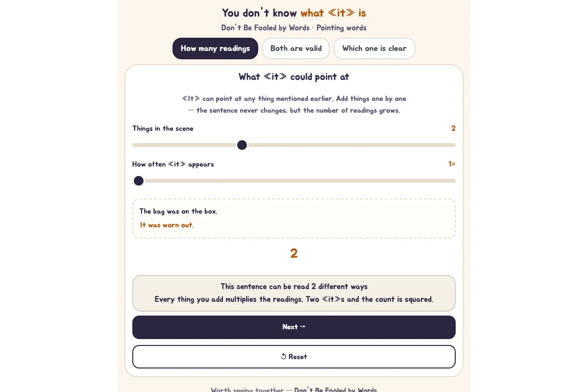Click the circular reset arrow icon
The width and height of the screenshot is (588, 392).
point(284,357)
